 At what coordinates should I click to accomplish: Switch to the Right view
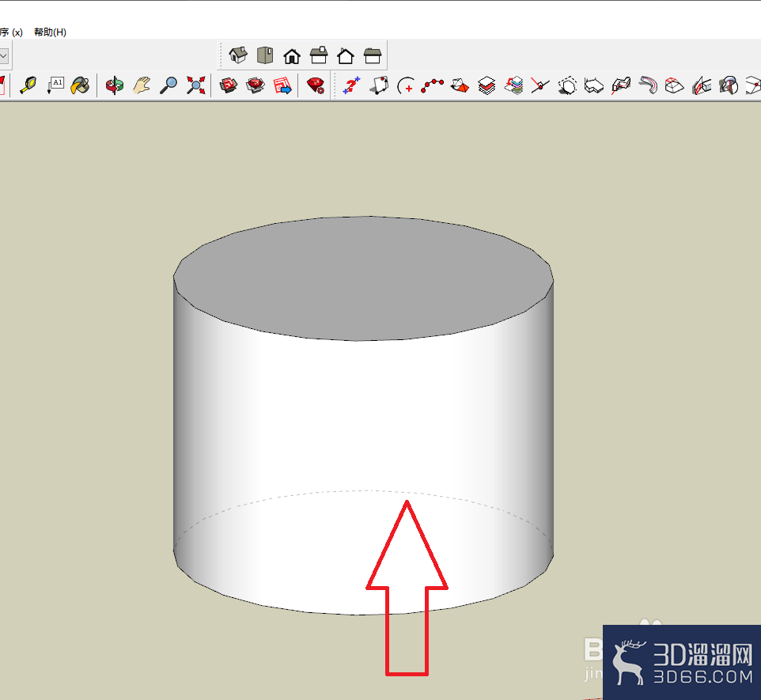click(x=319, y=55)
